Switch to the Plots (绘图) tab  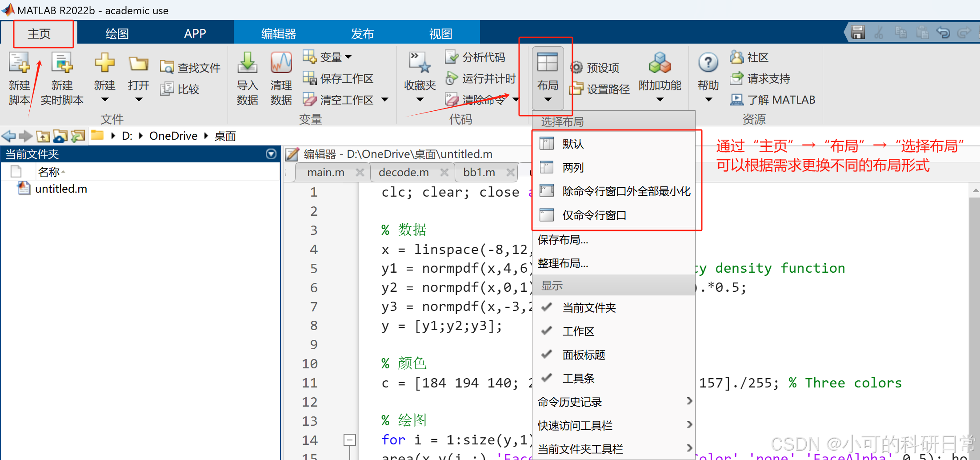click(x=117, y=34)
